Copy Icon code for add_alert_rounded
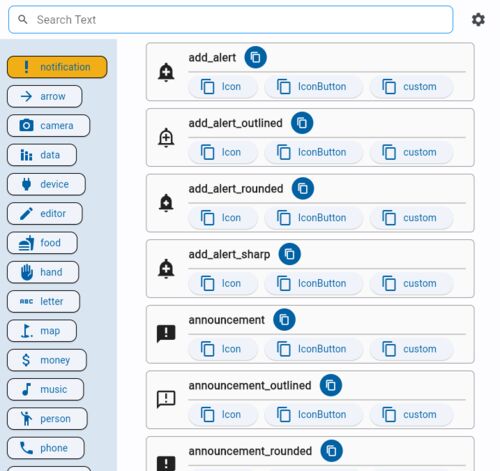This screenshot has height=471, width=500. click(x=223, y=218)
